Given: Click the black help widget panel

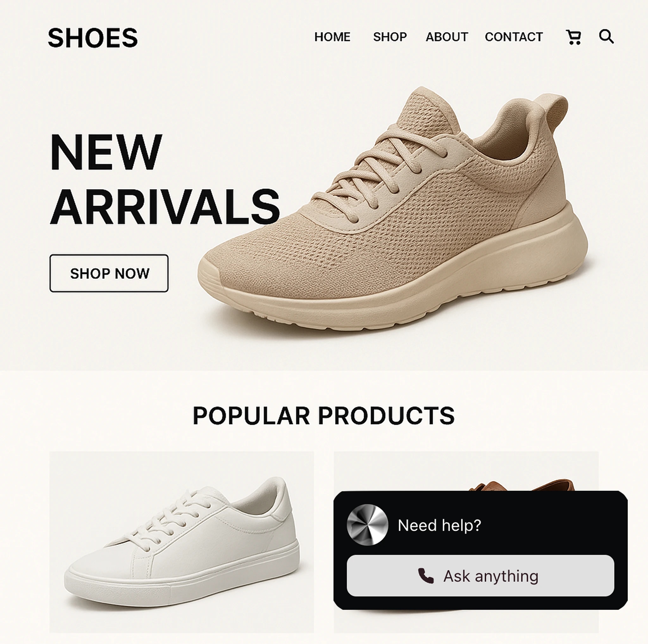Looking at the screenshot, I should [x=480, y=550].
